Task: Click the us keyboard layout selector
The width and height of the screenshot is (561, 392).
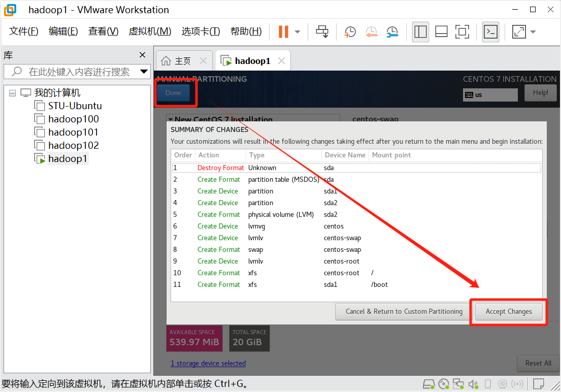Action: click(490, 95)
